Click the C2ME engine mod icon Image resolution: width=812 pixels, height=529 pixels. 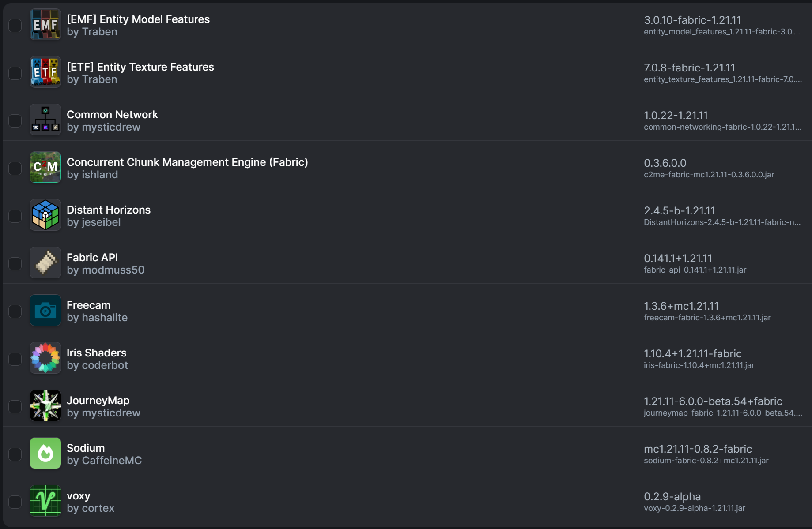45,168
